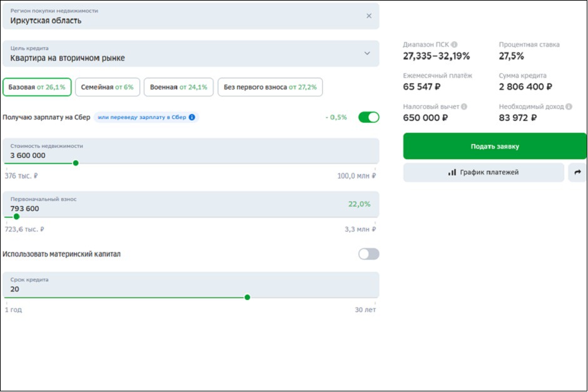
Task: Click info icon next to Налоговый вычет
Action: [x=464, y=107]
